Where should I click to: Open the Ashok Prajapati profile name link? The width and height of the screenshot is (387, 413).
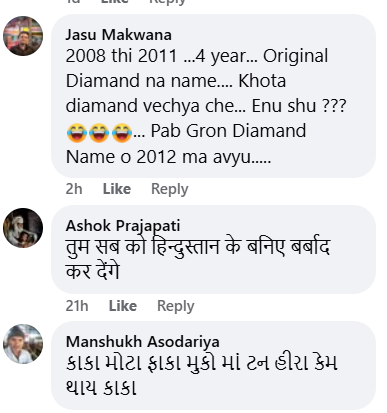point(123,226)
